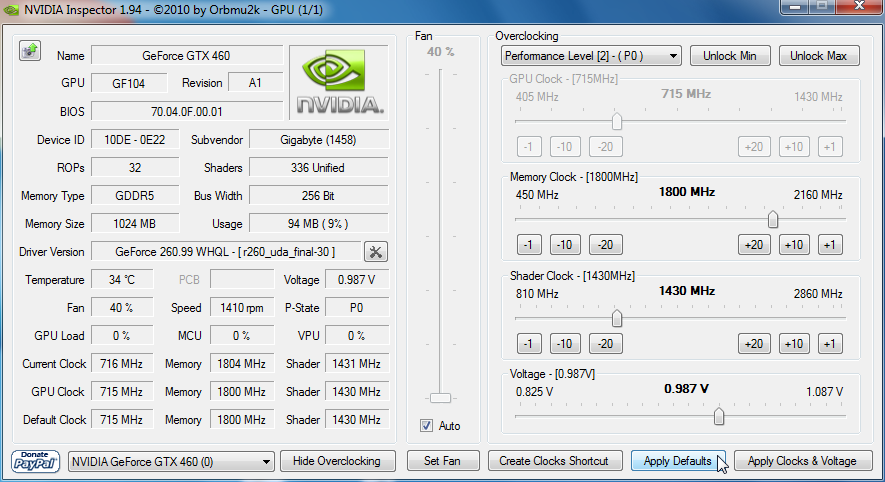The image size is (885, 482).
Task: Toggle the Auto fan checkbox
Action: pyautogui.click(x=428, y=426)
